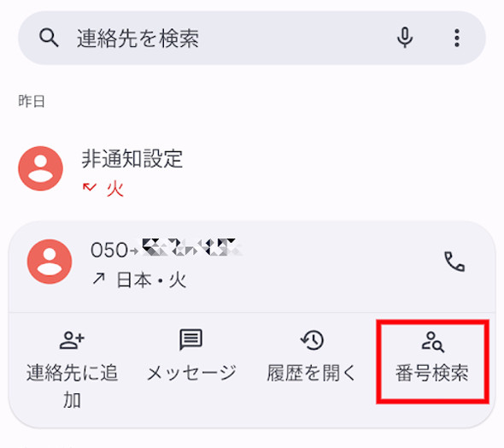Activate voice search microphone icon
Image resolution: width=504 pixels, height=448 pixels.
point(405,38)
